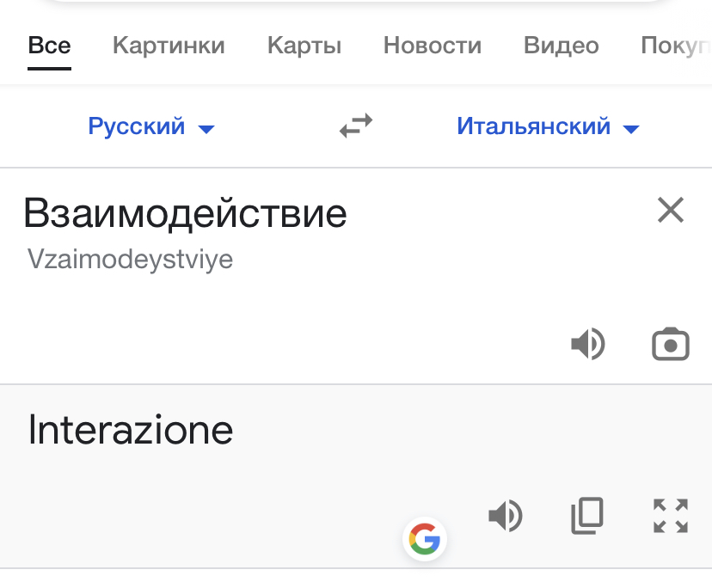Select the Все results tab

point(49,46)
